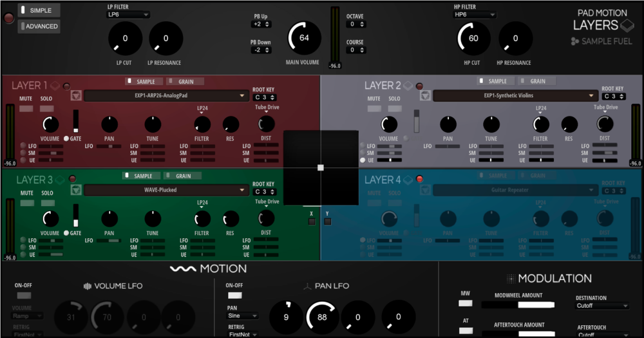Open Layer 1 Root Key selector
The image size is (644, 338).
click(265, 97)
